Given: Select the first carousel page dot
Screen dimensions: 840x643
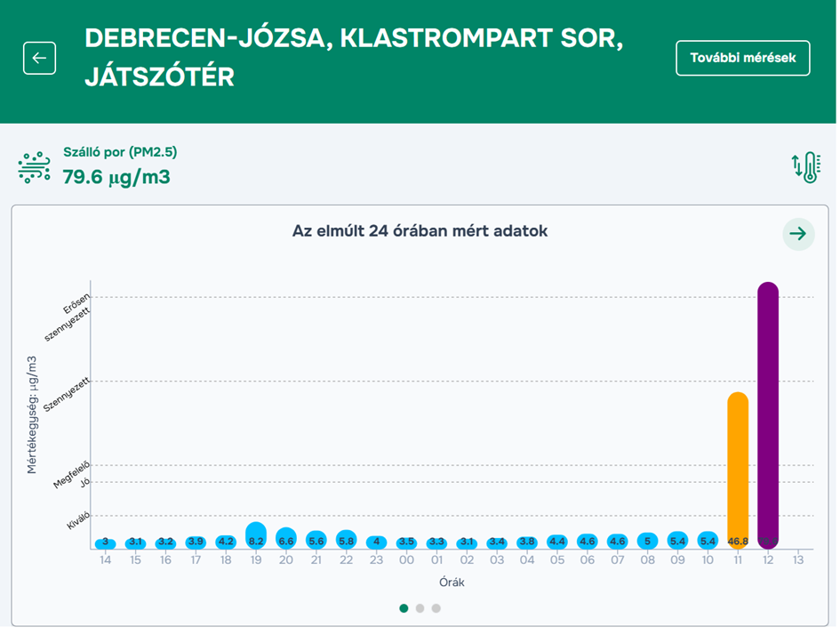Looking at the screenshot, I should 404,609.
